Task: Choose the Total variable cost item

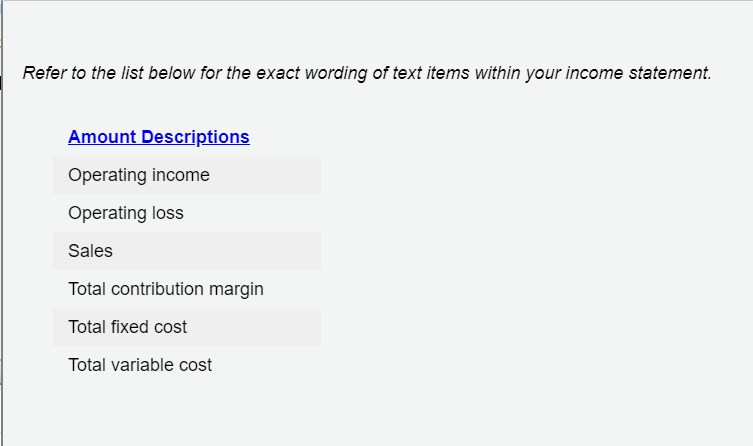Action: [x=187, y=365]
